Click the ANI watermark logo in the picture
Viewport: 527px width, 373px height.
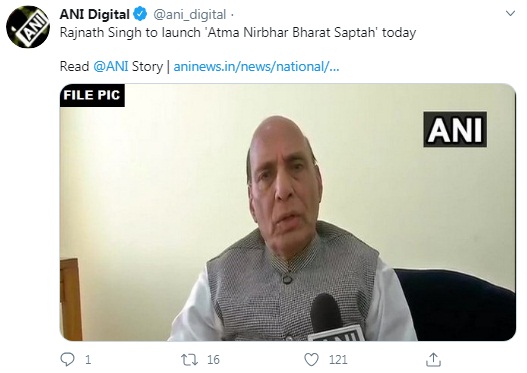tap(455, 129)
